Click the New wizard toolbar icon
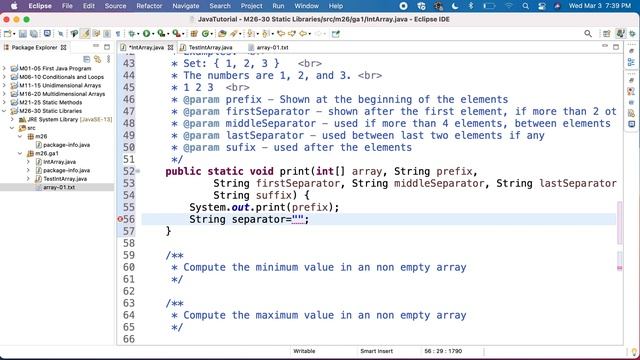The height and width of the screenshot is (360, 640). coord(7,34)
